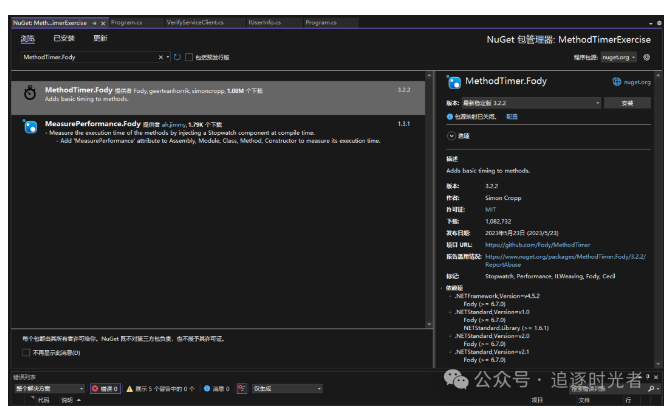Open the github.com/Fody/MethodTimer project URL
The width and height of the screenshot is (670, 416).
pyautogui.click(x=538, y=245)
